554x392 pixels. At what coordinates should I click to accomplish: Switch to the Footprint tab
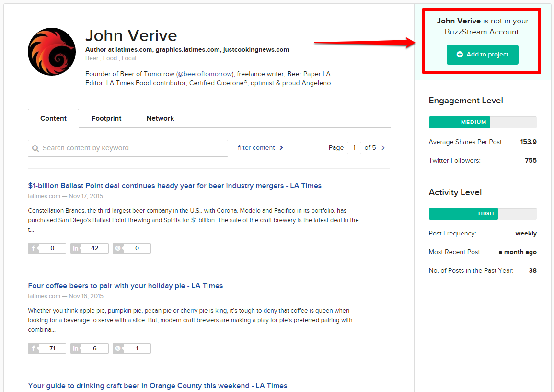point(106,118)
